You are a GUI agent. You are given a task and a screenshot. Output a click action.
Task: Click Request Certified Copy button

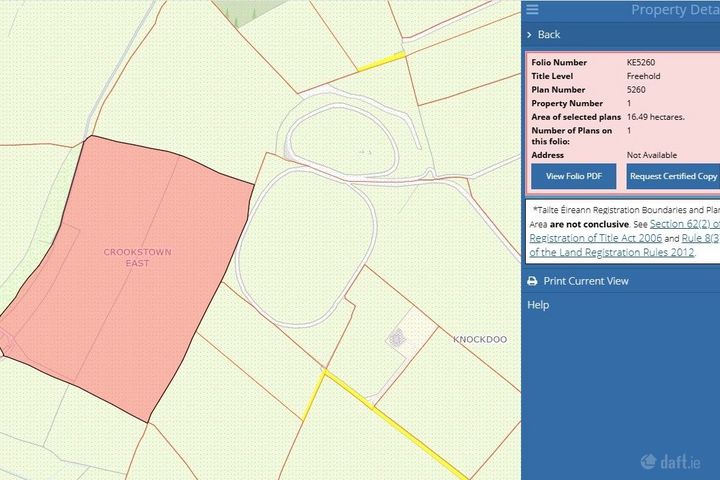673,176
